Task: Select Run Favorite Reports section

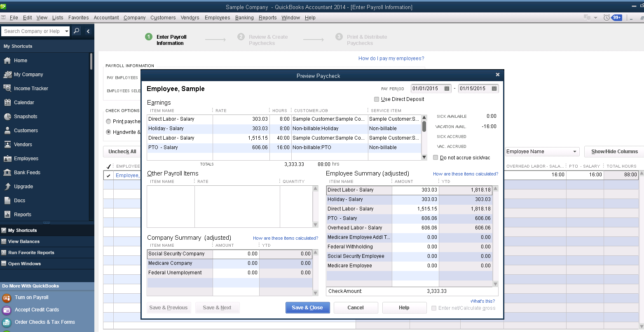Action: tap(47, 253)
